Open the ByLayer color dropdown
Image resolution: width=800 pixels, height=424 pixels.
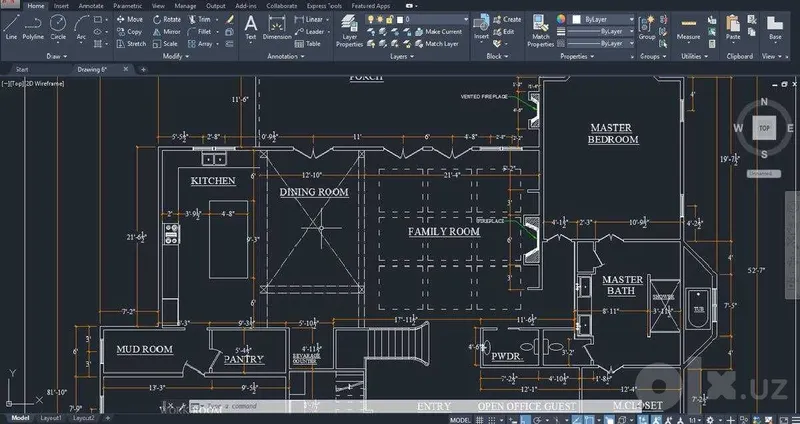603,19
